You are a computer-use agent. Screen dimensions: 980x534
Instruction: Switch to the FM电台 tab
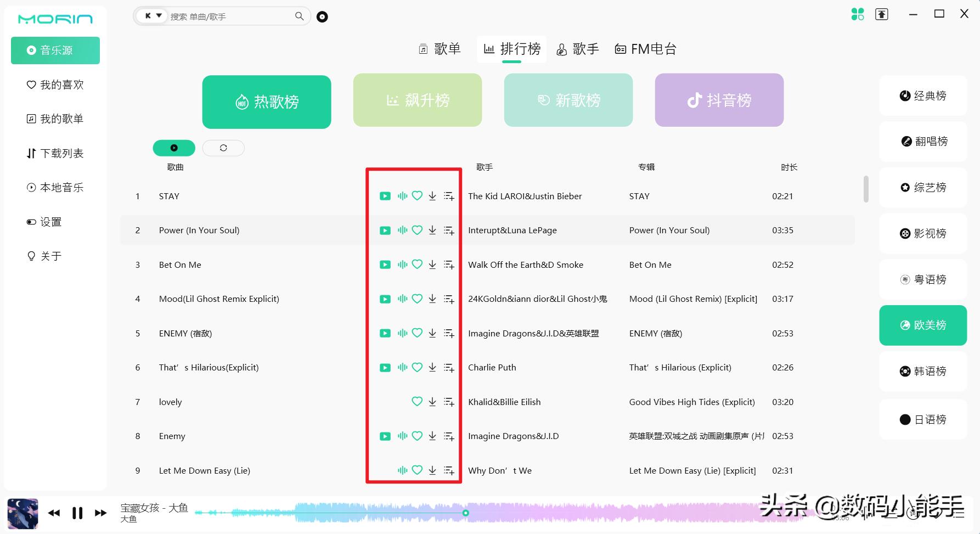(x=646, y=49)
